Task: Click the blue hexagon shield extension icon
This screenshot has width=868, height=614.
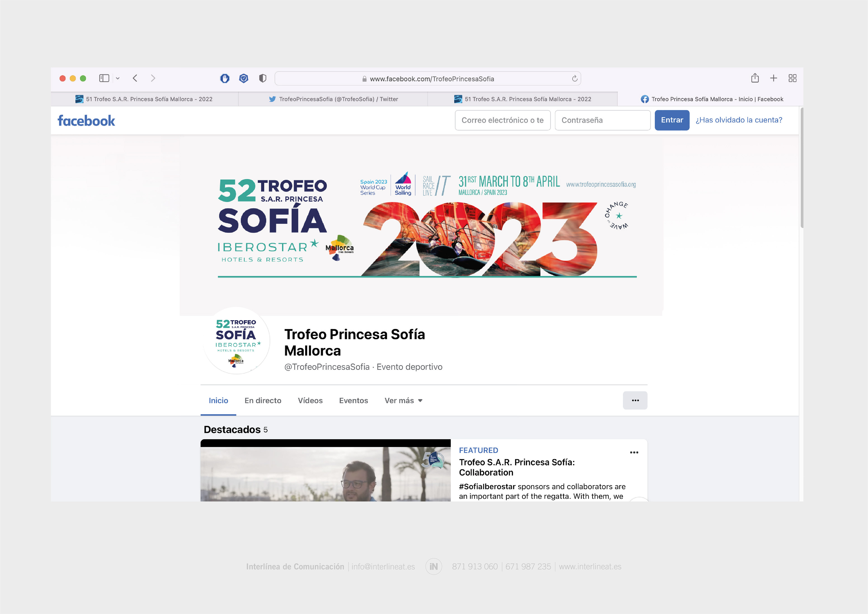Action: point(244,78)
